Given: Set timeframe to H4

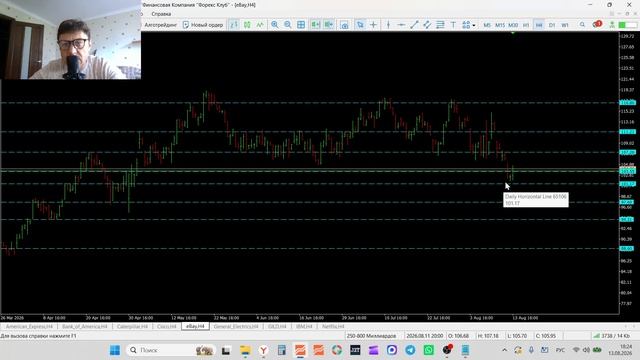Looking at the screenshot, I should tap(539, 25).
